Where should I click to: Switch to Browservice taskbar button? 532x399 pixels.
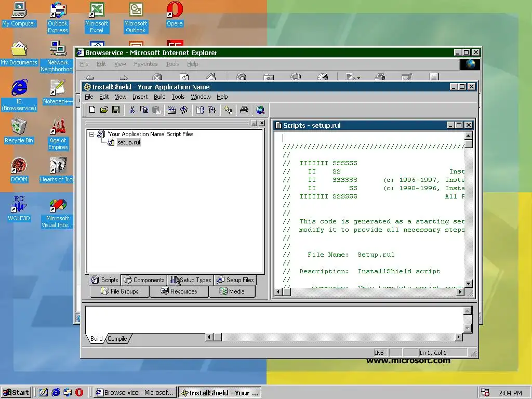135,393
